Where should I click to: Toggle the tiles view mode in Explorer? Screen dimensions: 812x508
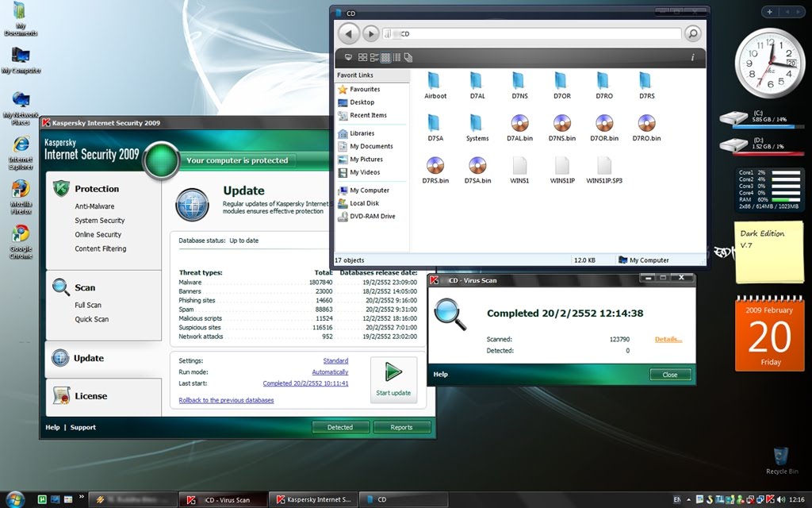[x=373, y=57]
